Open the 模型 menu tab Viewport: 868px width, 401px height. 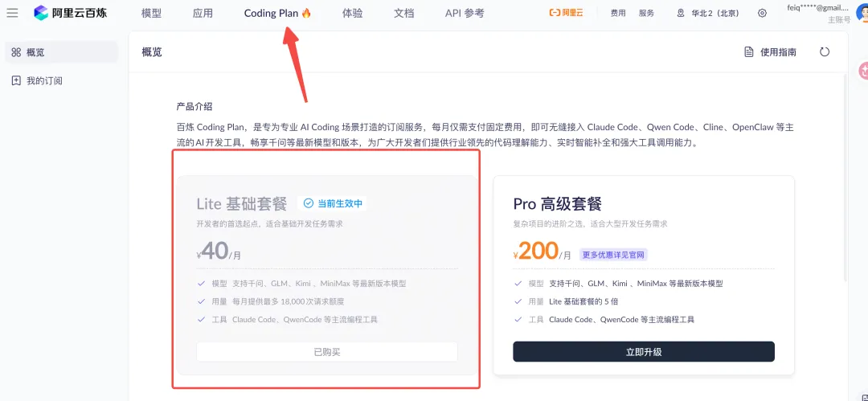(x=152, y=13)
